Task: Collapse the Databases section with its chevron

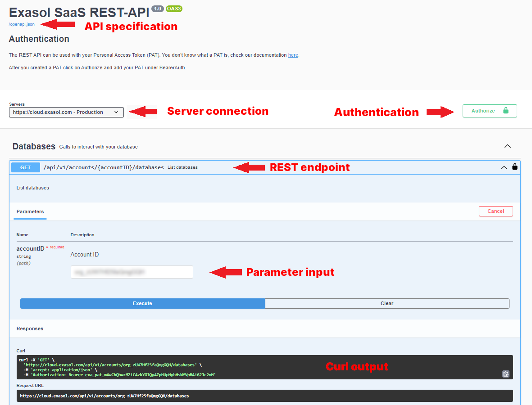Action: coord(508,146)
